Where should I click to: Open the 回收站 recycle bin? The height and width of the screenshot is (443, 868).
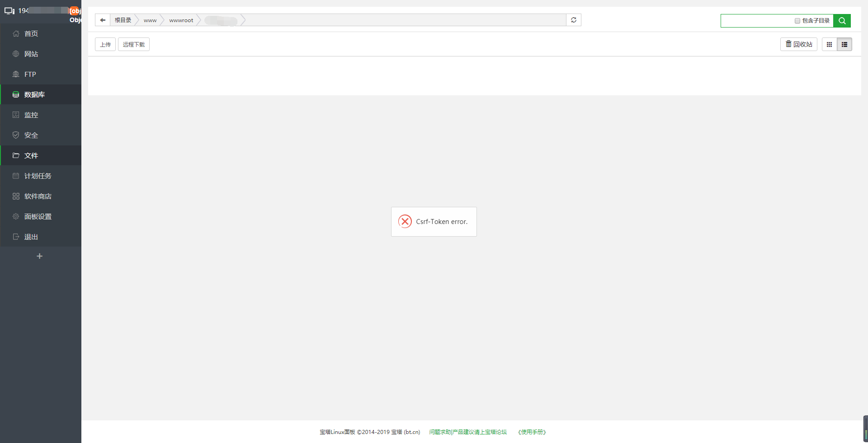[x=798, y=44]
